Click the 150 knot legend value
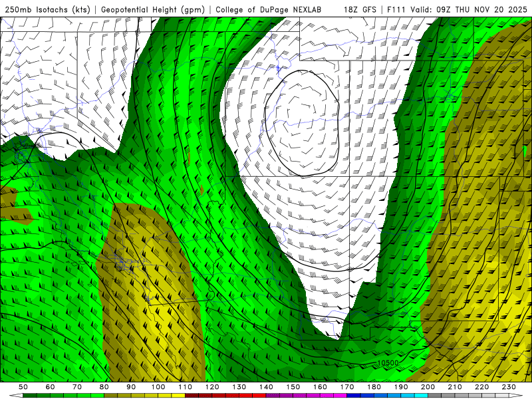The width and height of the screenshot is (532, 399). (293, 387)
